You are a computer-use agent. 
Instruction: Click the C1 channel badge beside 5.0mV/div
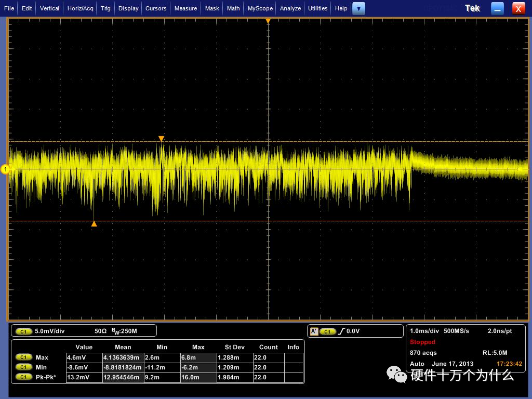[24, 331]
